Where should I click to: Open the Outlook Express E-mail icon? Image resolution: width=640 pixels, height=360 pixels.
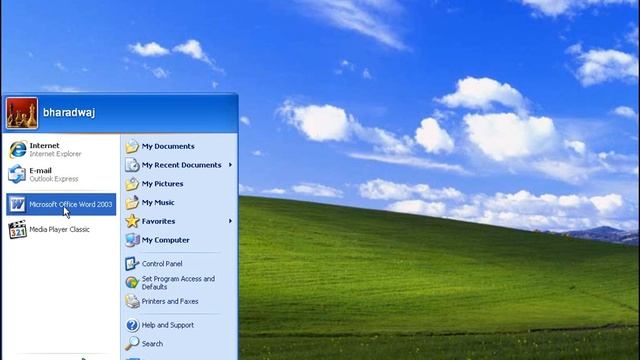tap(17, 174)
